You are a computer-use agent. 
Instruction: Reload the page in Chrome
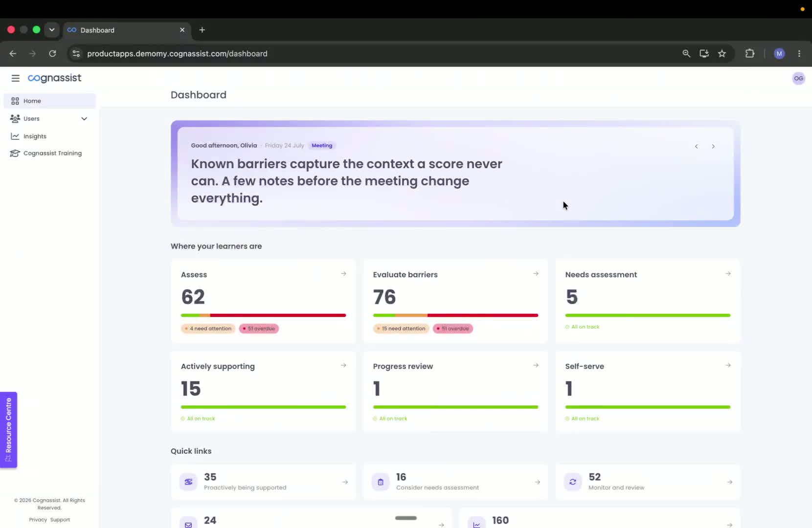52,54
